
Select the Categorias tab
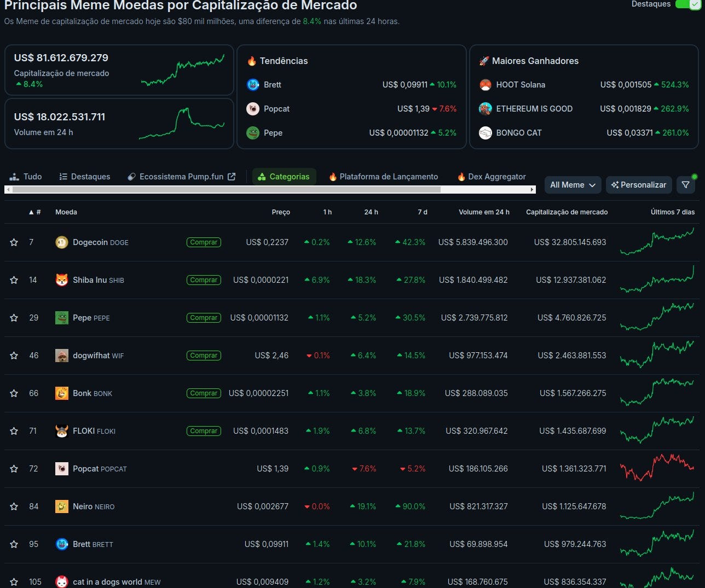(x=284, y=177)
